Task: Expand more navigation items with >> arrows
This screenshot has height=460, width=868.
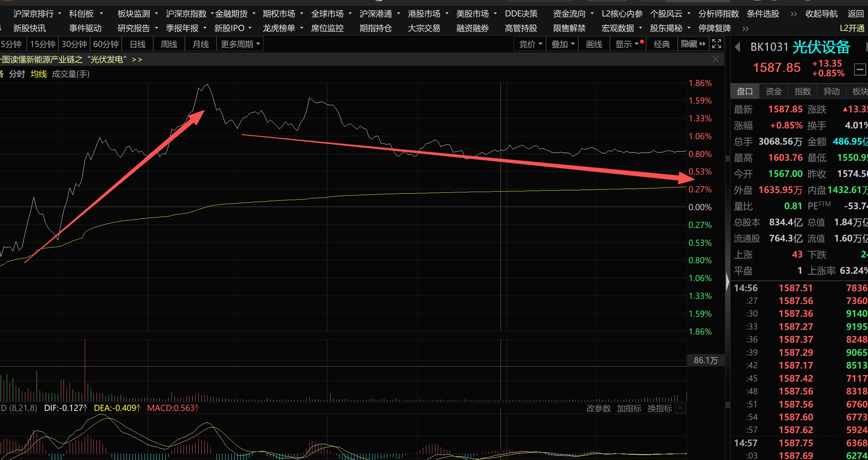Action: pos(793,14)
